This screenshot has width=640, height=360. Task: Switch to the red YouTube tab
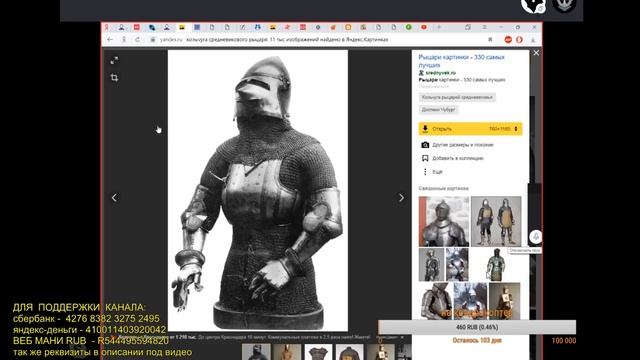click(424, 27)
